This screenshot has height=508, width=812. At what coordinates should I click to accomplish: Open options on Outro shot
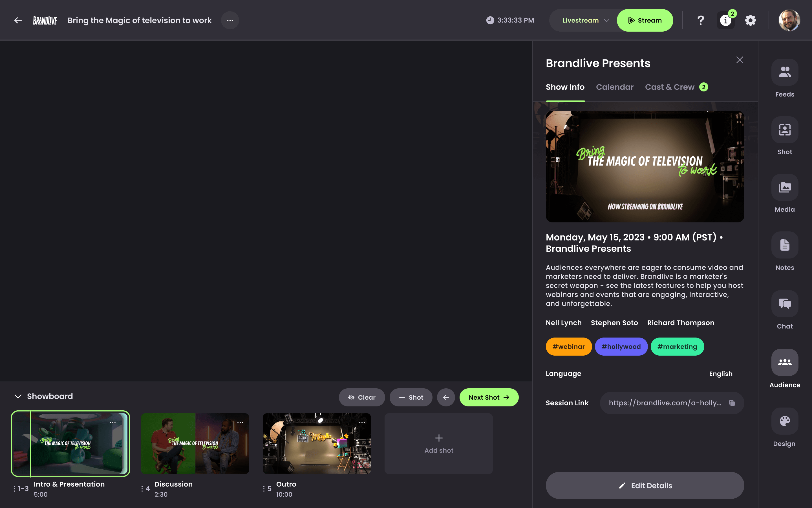pos(362,422)
